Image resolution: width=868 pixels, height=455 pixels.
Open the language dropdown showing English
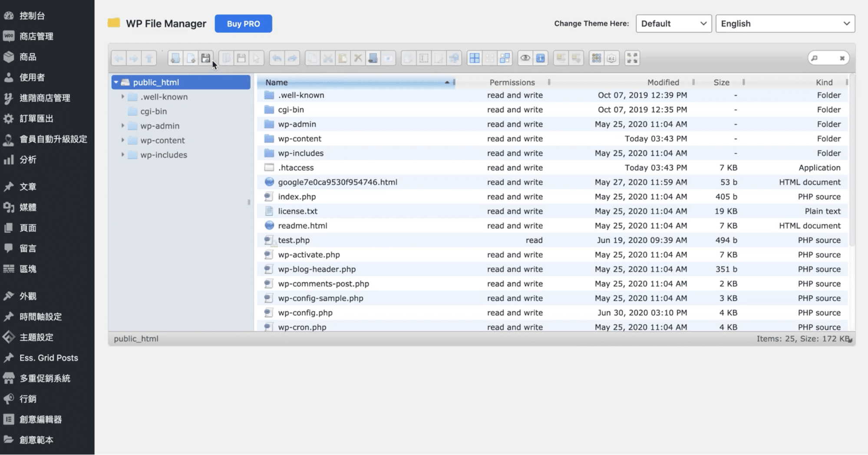click(x=785, y=23)
